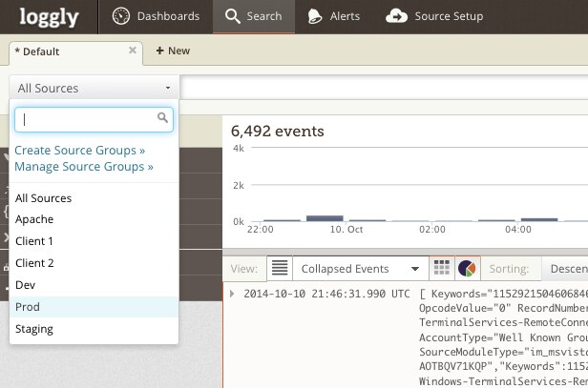The image size is (588, 388).
Task: Click the magnifier icon in source filter
Action: 163,118
